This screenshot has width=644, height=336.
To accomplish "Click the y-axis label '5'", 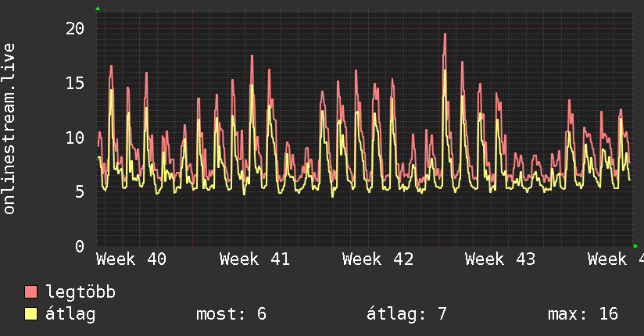I will (x=80, y=191).
